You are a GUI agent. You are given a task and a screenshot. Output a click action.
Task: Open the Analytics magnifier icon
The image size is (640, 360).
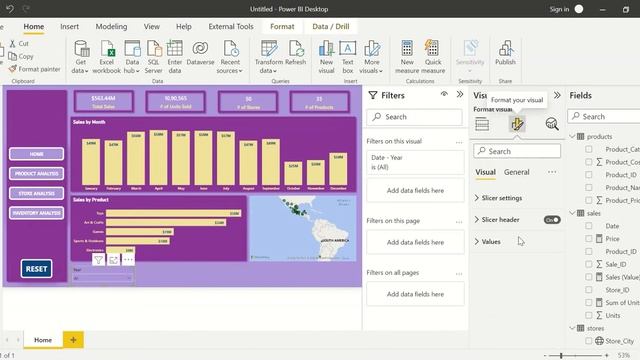click(x=552, y=124)
